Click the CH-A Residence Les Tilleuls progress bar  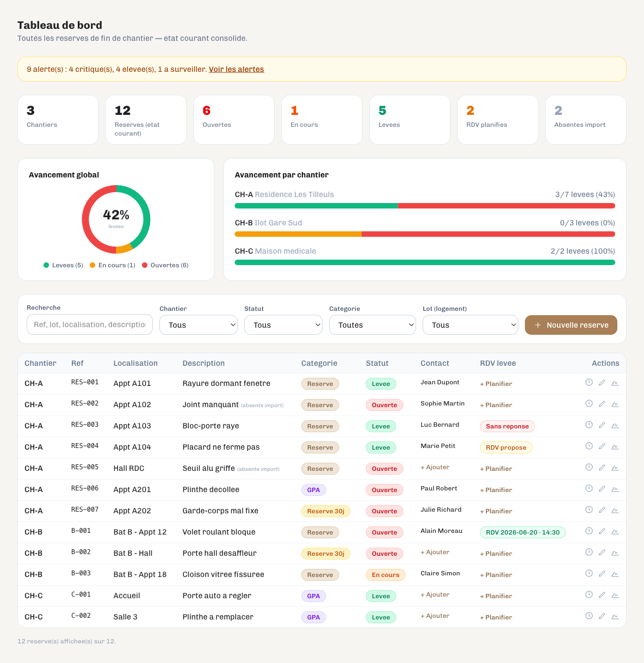(425, 206)
